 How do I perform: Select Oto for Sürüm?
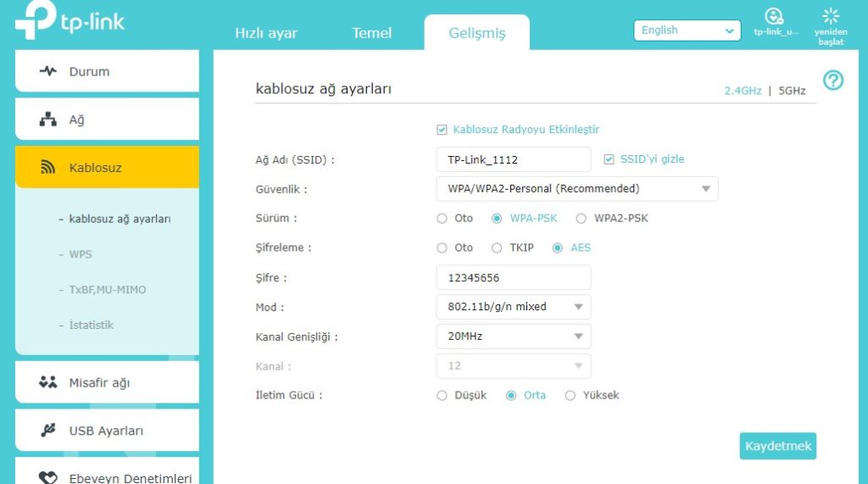point(442,219)
